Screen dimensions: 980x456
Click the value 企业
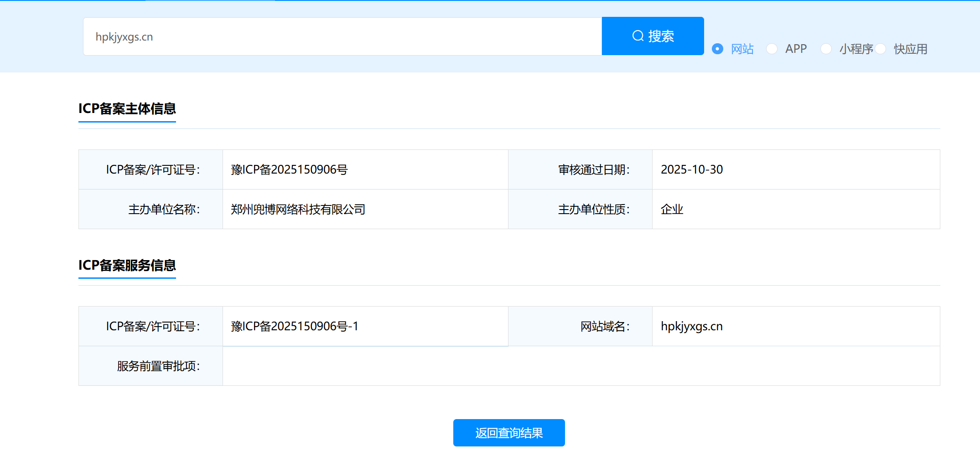[x=672, y=209]
